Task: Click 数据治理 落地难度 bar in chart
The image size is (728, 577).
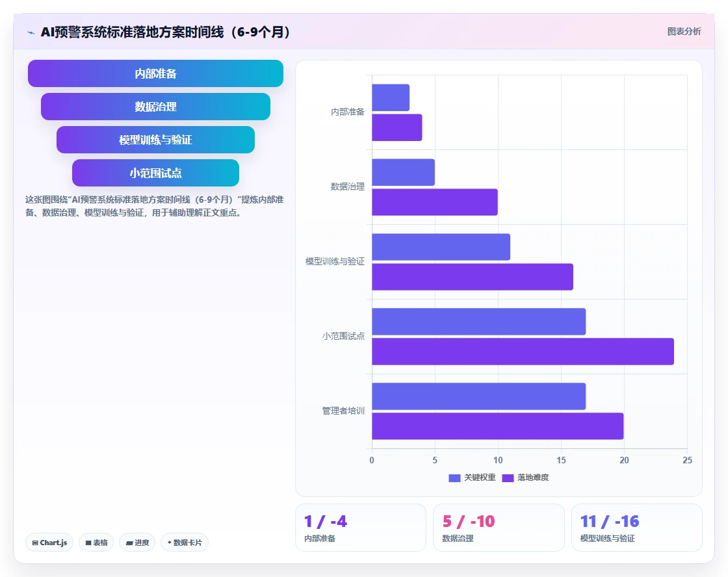Action: [x=435, y=202]
